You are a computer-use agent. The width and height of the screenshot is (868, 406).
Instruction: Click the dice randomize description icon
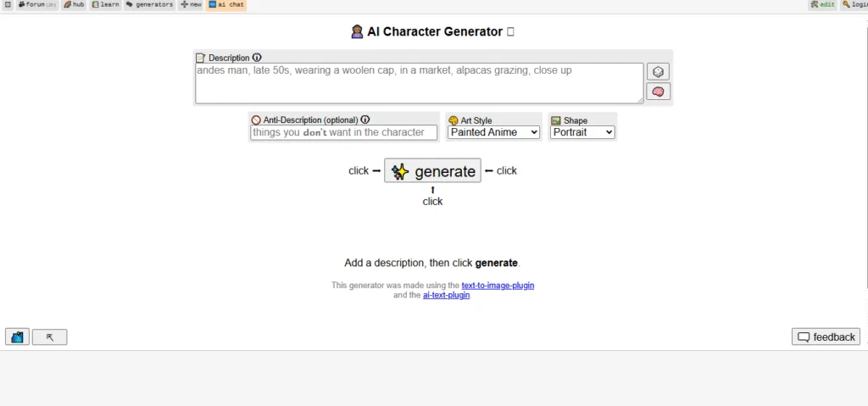click(658, 71)
